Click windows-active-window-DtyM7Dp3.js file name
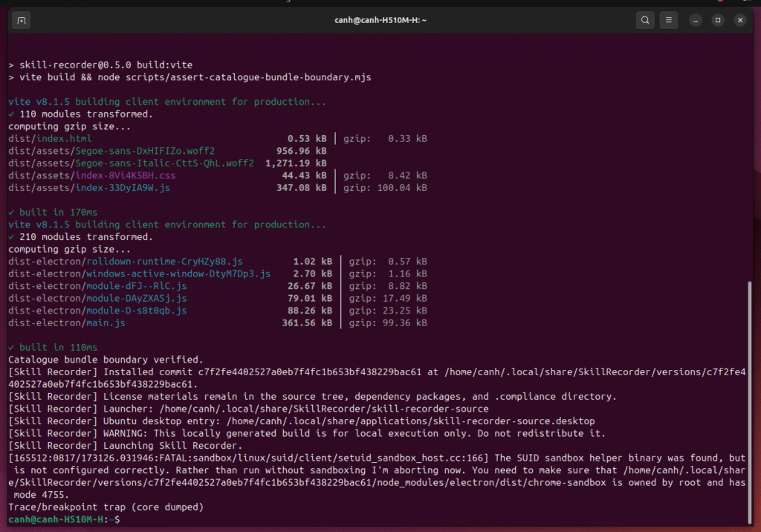 (178, 273)
